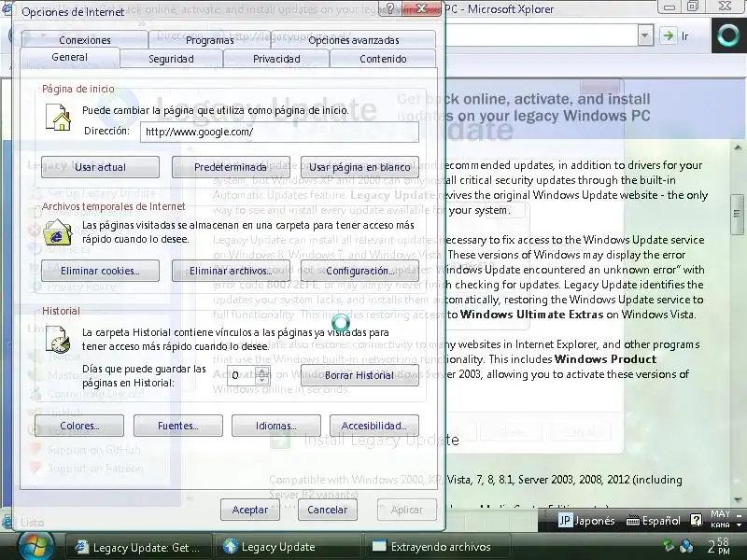This screenshot has height=560, width=747.
Task: Switch to Legacy Update: Get taskbar item
Action: click(x=137, y=547)
